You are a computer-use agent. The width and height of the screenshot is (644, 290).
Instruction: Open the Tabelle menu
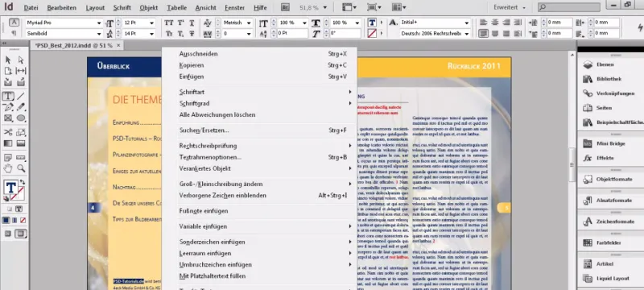tap(176, 8)
